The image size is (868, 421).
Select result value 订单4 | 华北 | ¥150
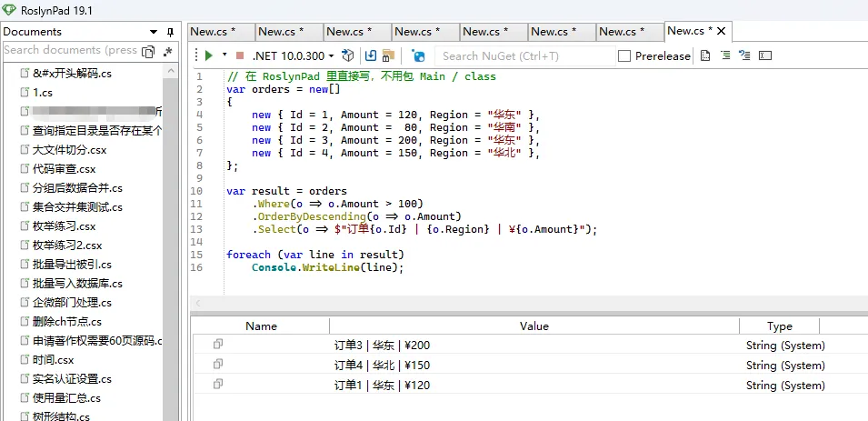pyautogui.click(x=382, y=366)
